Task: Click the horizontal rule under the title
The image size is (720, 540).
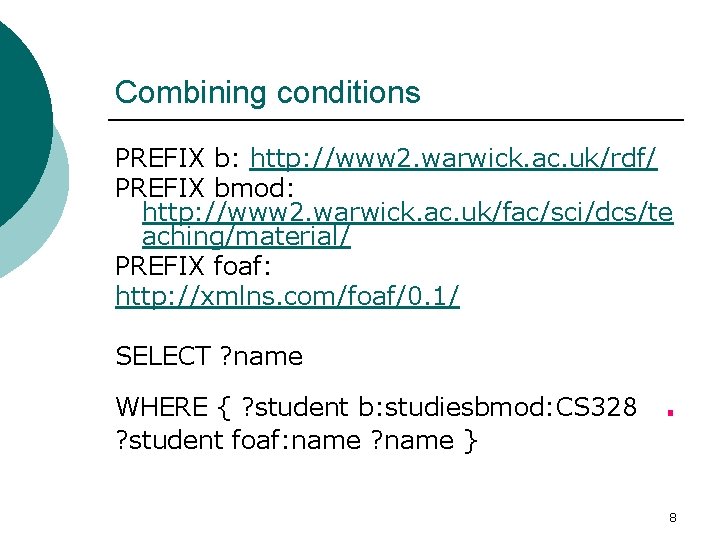Action: coord(399,121)
